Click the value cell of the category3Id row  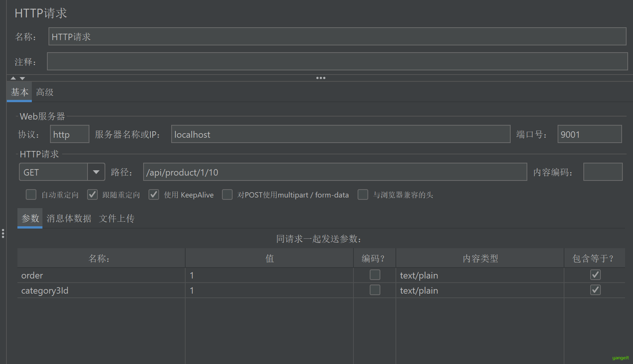click(x=269, y=290)
